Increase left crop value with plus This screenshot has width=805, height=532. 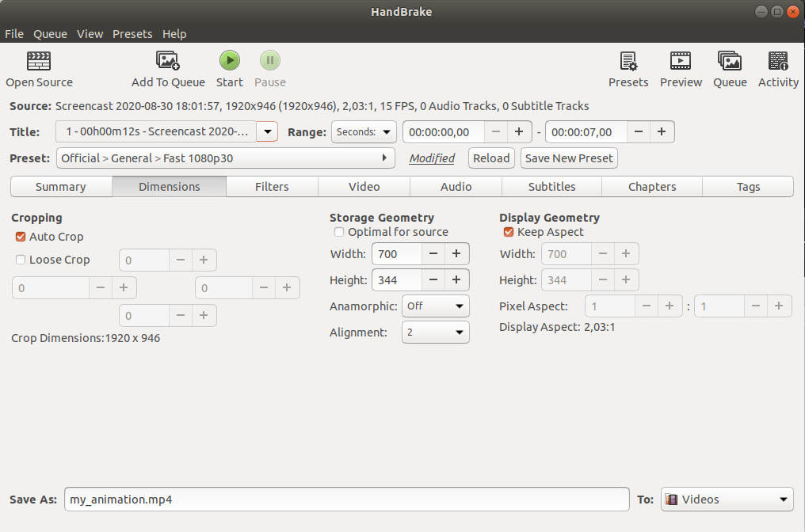[124, 288]
